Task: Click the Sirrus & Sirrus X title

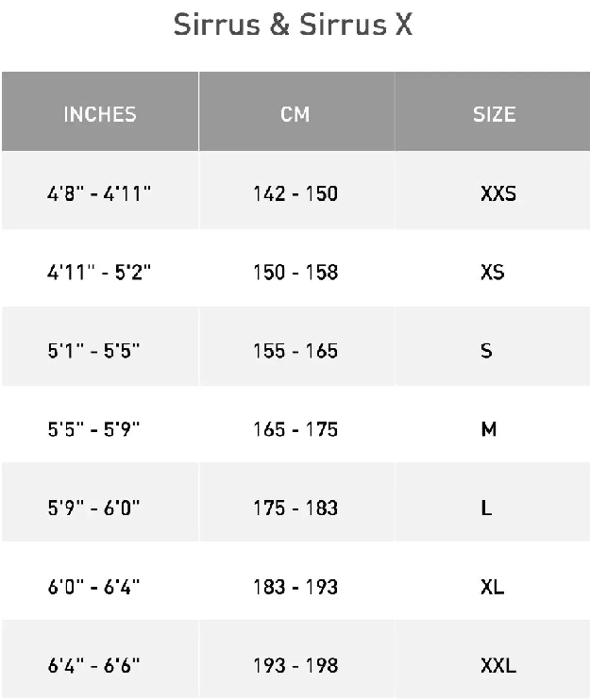Action: pos(293,25)
